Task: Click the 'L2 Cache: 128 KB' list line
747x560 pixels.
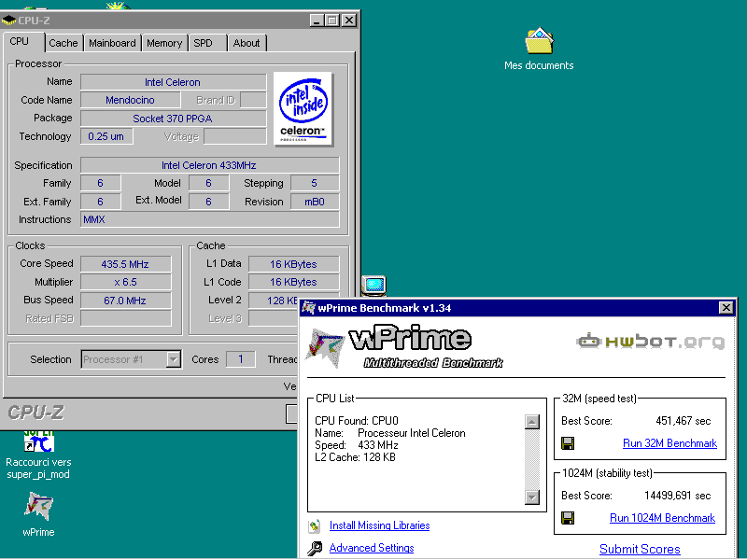Action: [355, 457]
